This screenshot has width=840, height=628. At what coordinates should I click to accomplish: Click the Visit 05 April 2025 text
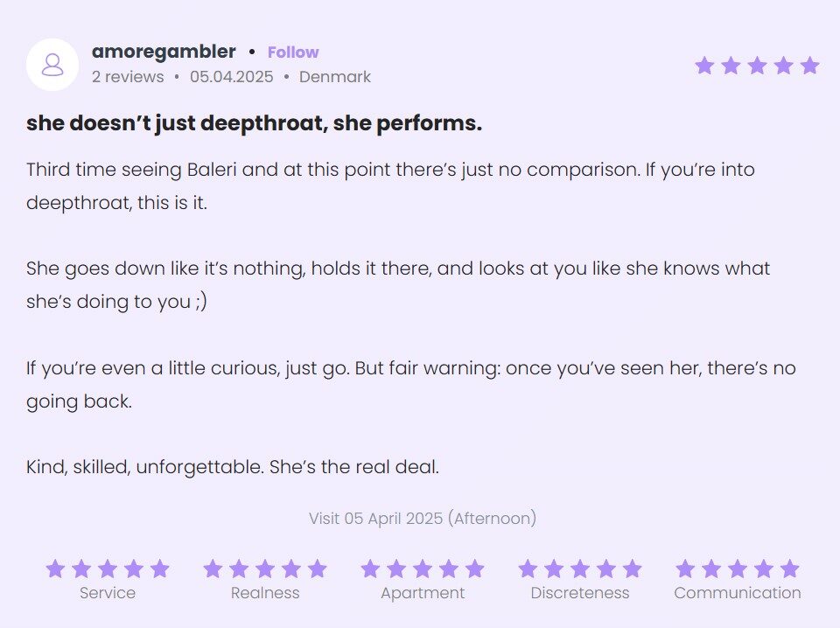click(x=422, y=519)
